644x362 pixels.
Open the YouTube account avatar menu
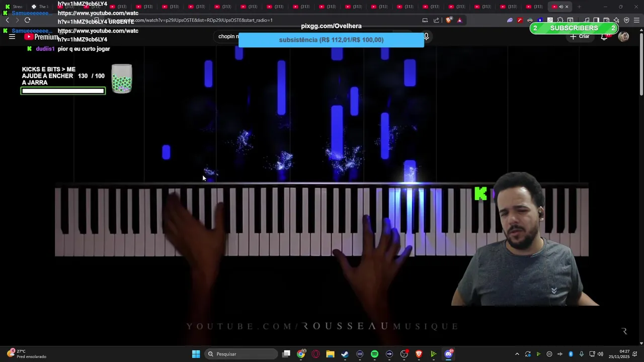[623, 37]
